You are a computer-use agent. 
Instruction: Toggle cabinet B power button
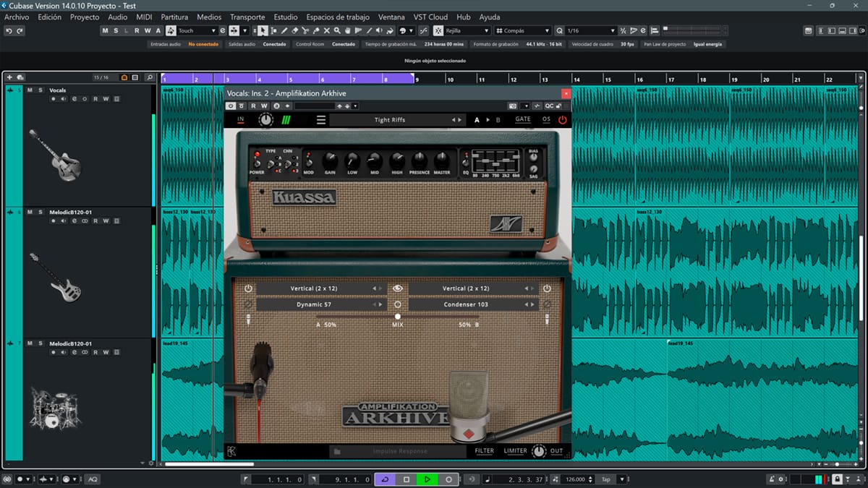[547, 288]
